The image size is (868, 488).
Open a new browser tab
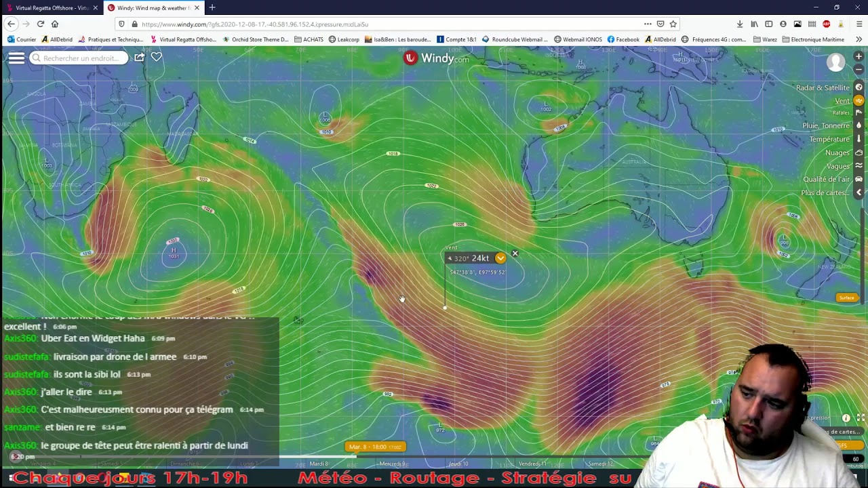[x=212, y=7]
